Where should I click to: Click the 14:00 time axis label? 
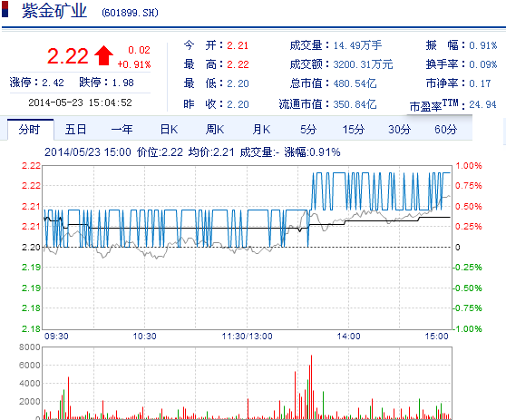(348, 337)
